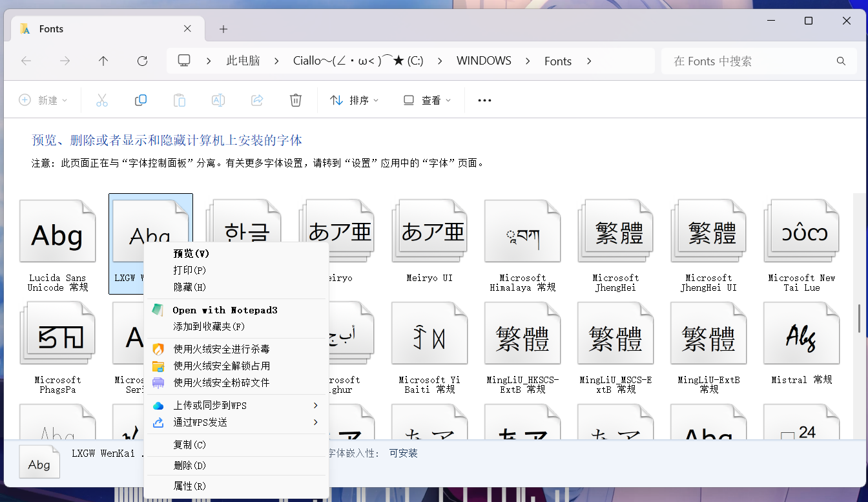Add a new tab with plus button

tap(223, 29)
